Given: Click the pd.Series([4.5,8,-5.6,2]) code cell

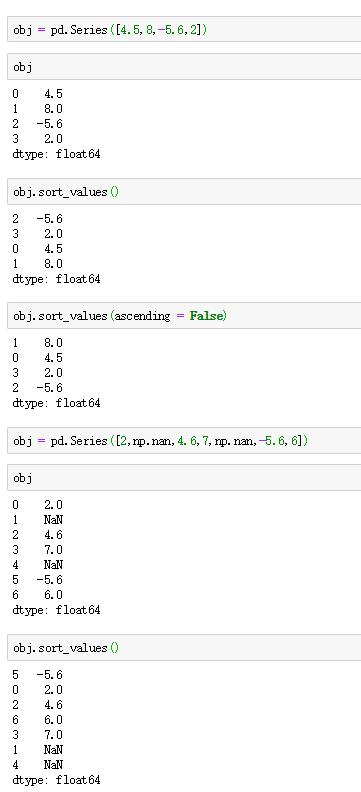Looking at the screenshot, I should 184,29.
